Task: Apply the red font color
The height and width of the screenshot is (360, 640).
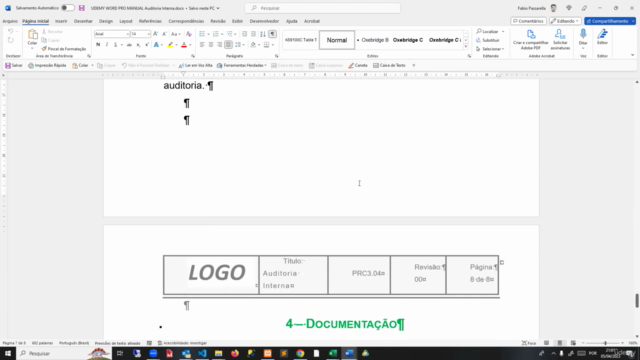Action: [x=184, y=44]
